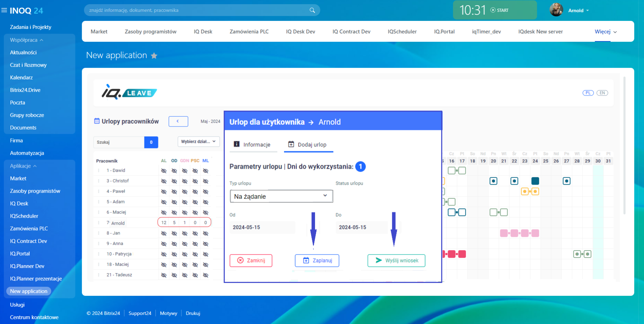Viewport: 644px width, 324px height.
Task: Go to previous month with arrow button
Action: click(x=178, y=121)
